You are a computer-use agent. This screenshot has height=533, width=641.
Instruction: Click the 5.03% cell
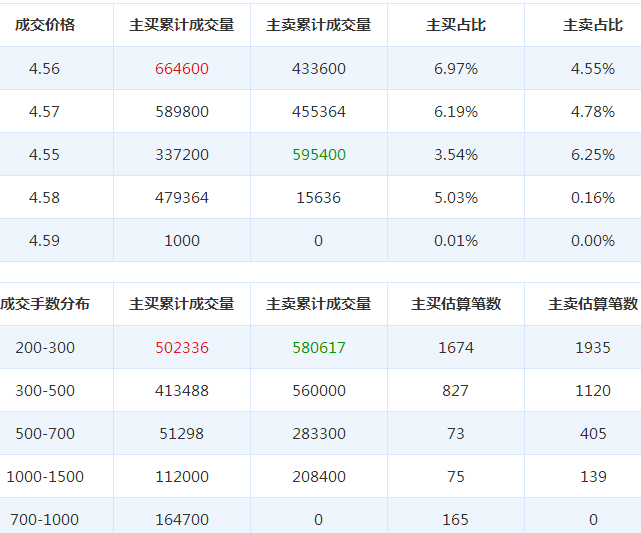456,197
